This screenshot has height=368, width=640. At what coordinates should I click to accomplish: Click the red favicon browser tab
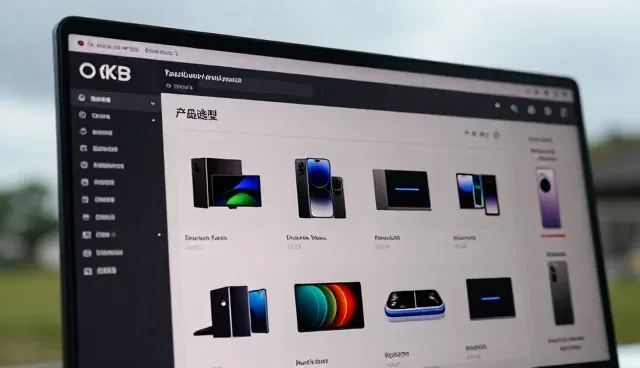109,47
